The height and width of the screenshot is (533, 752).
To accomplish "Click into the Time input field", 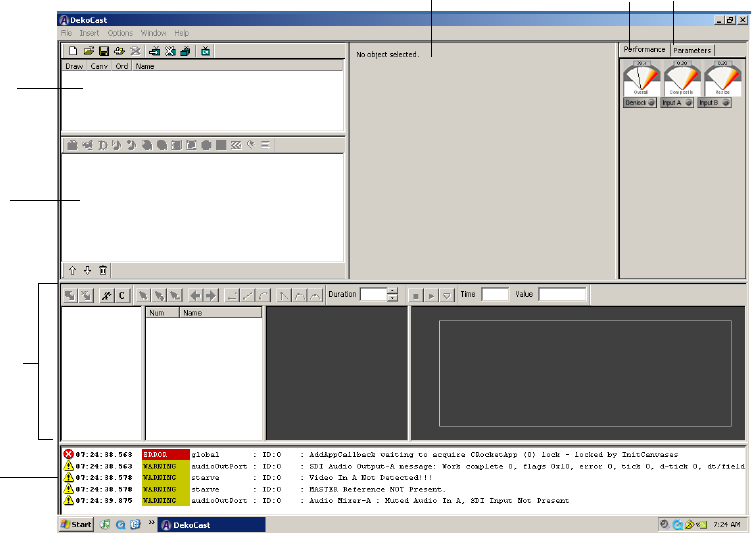I will click(x=495, y=295).
